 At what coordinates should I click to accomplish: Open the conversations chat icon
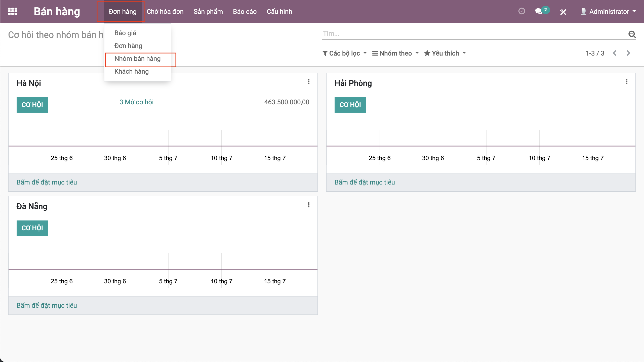pos(539,12)
